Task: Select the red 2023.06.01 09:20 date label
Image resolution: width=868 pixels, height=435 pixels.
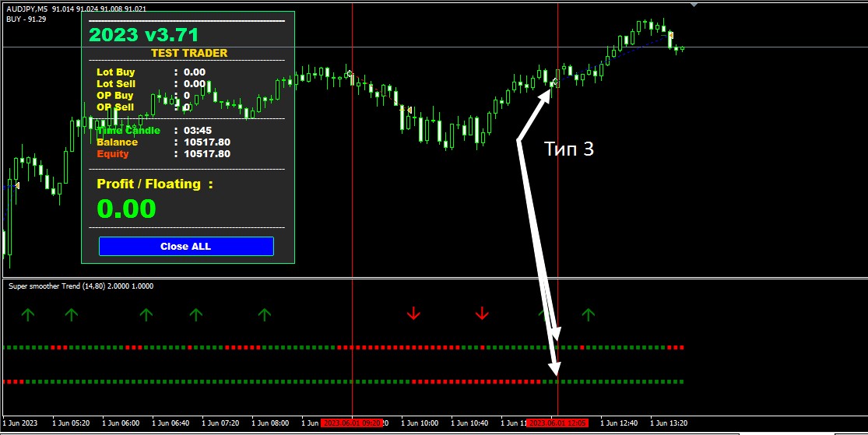Action: tap(352, 423)
